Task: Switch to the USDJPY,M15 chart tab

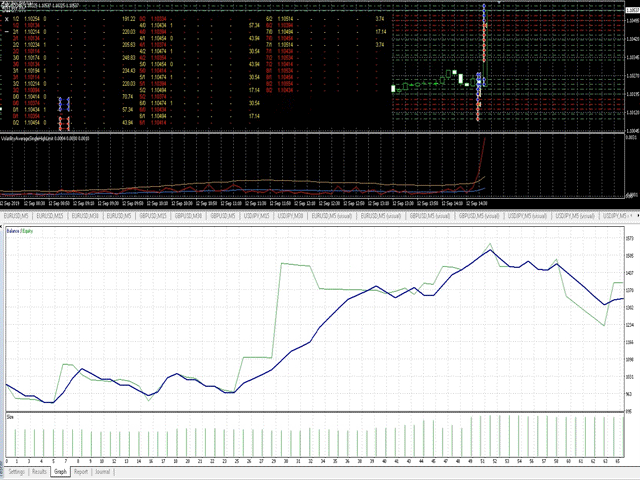Action: tap(258, 214)
